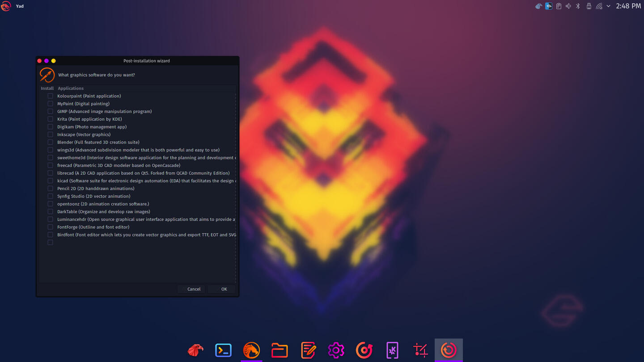The height and width of the screenshot is (362, 644).
Task: Open the clipboard tray icon
Action: tap(559, 6)
